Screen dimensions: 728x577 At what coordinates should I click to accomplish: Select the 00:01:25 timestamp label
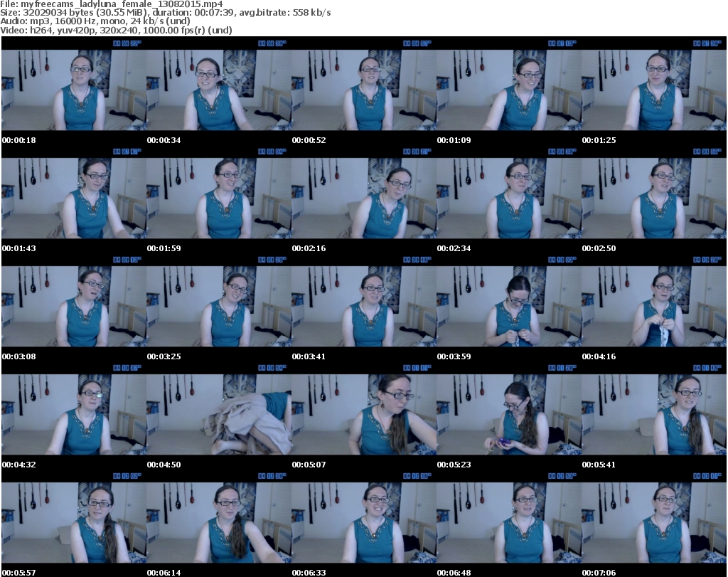pos(599,140)
